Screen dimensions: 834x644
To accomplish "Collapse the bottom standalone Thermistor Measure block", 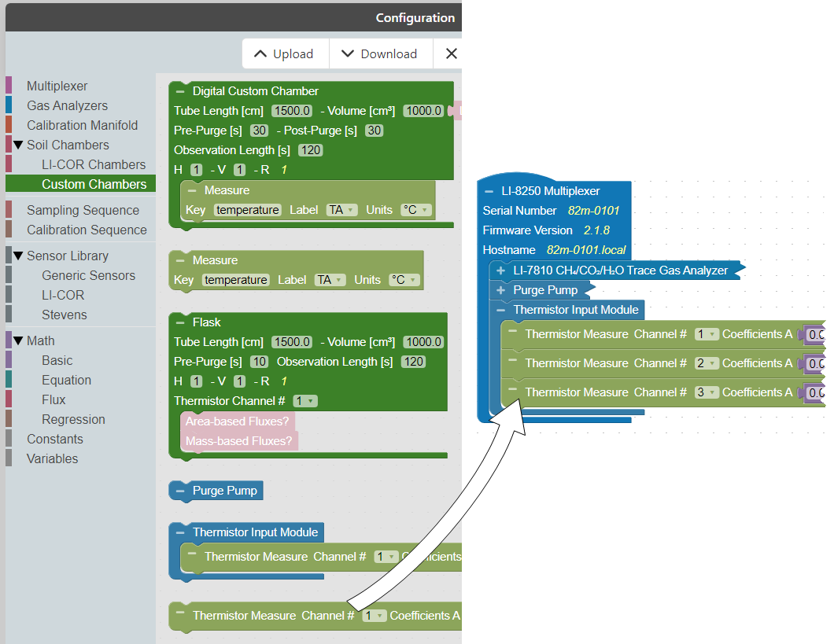I will click(180, 613).
